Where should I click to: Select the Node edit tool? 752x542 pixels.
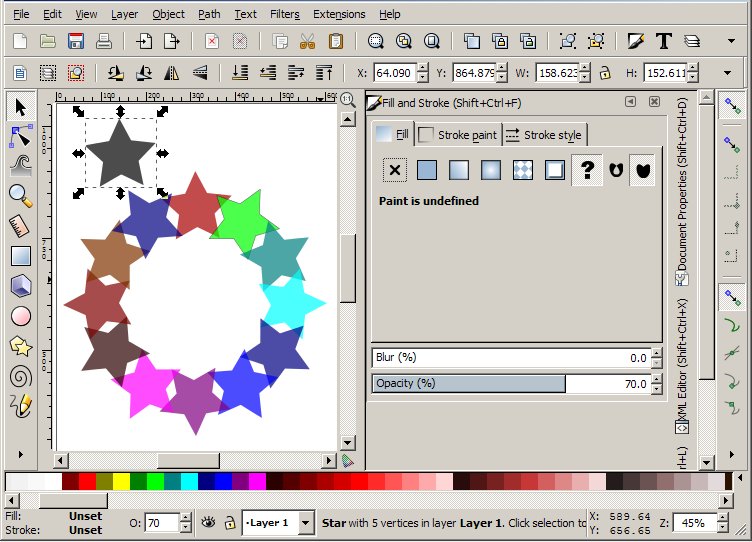(x=20, y=136)
